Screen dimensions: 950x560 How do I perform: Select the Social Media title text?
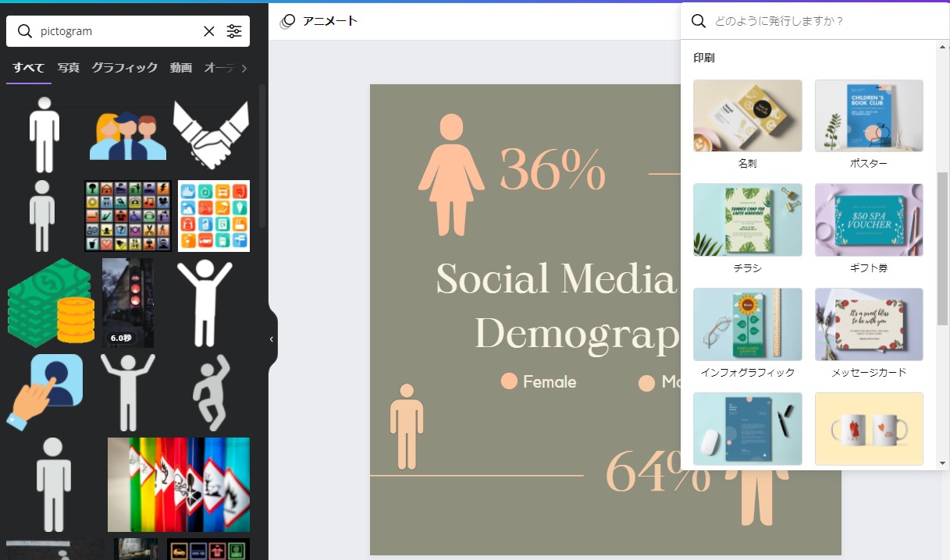(x=557, y=279)
